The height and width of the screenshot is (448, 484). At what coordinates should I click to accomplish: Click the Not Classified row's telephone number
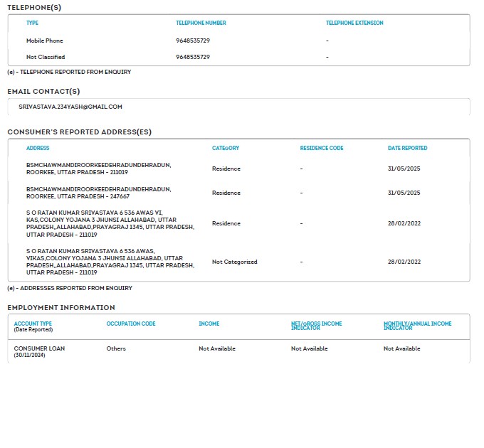(193, 57)
